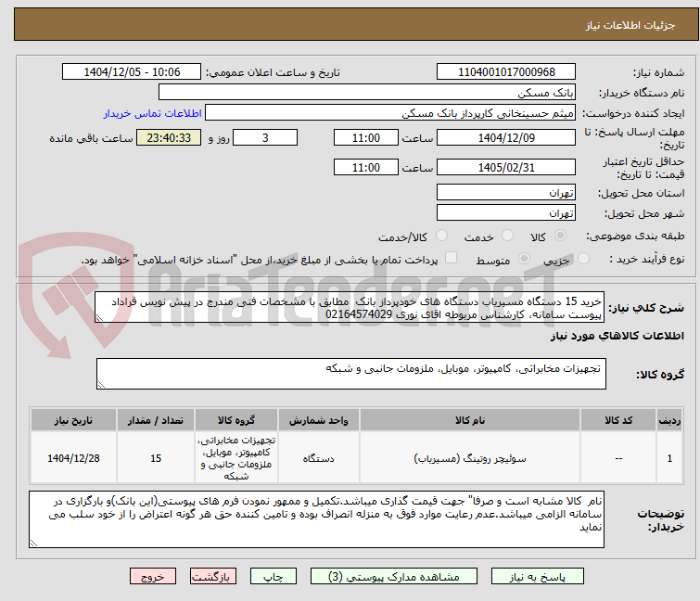
Task: Click the بازگشت back button
Action: point(213,577)
